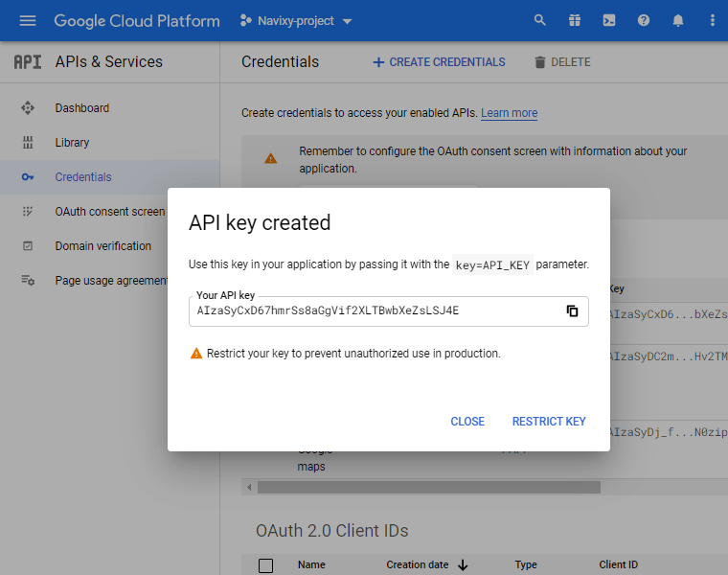Open the help question mark icon

[643, 20]
